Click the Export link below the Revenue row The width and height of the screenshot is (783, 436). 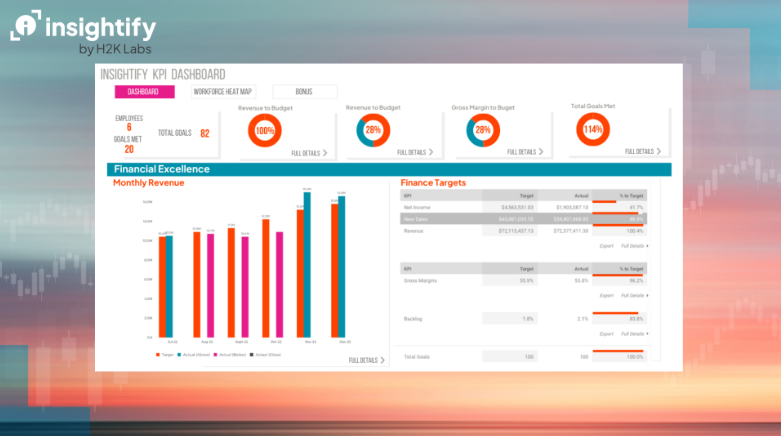606,246
